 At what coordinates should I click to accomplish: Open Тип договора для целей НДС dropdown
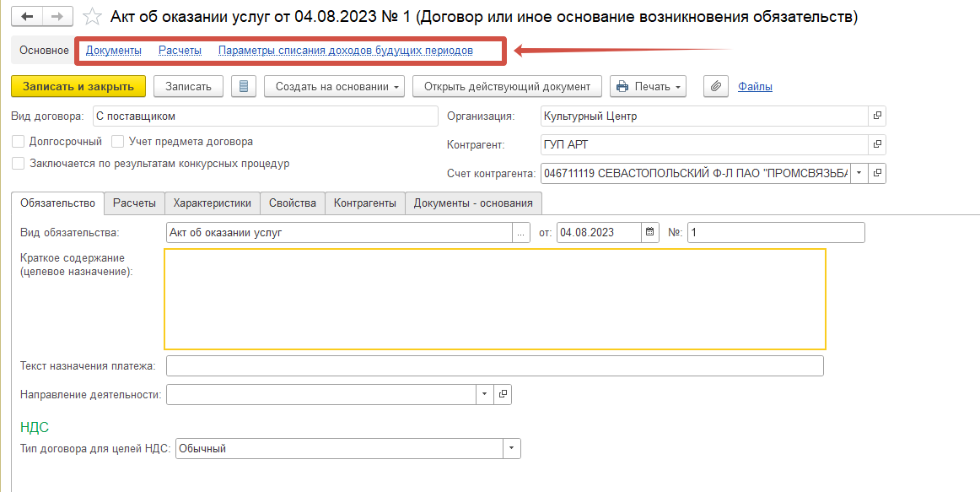coord(512,448)
